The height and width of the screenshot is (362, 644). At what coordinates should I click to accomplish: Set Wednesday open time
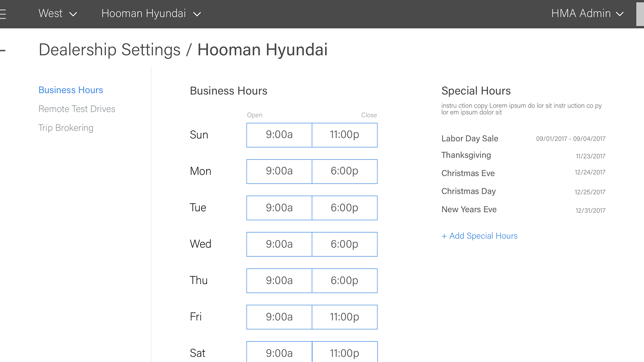[279, 244]
